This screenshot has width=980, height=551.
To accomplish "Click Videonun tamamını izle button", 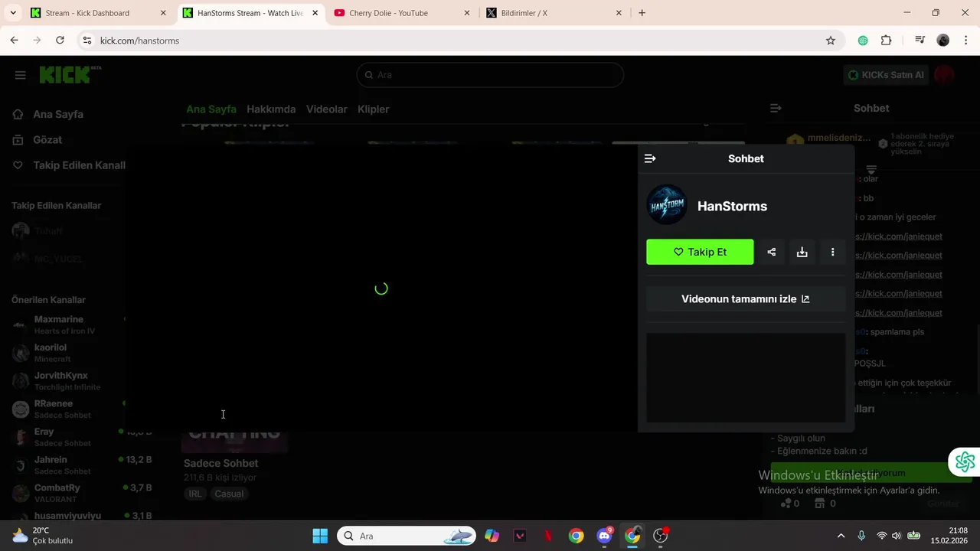I will [746, 299].
